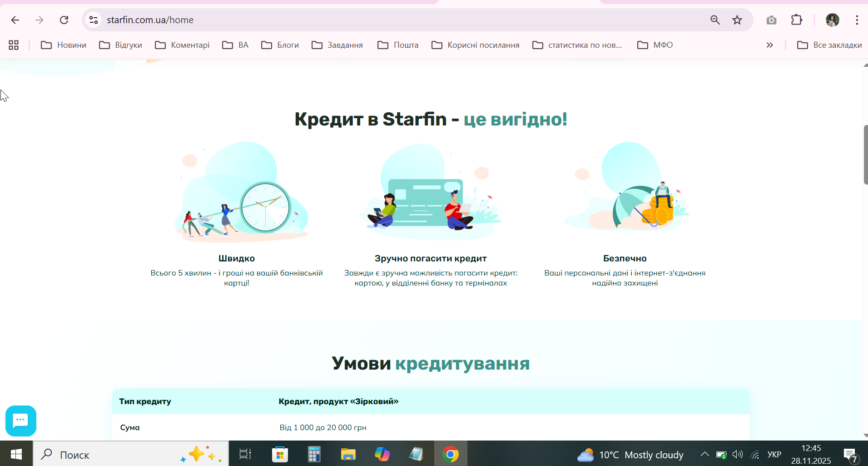Open the Відгуки bookmarks folder
Image resolution: width=868 pixels, height=466 pixels.
pos(121,45)
